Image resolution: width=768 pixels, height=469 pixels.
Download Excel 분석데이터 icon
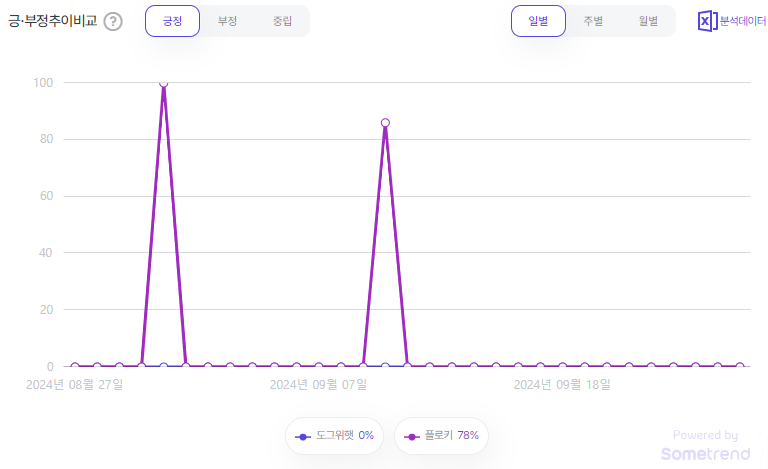coord(731,21)
